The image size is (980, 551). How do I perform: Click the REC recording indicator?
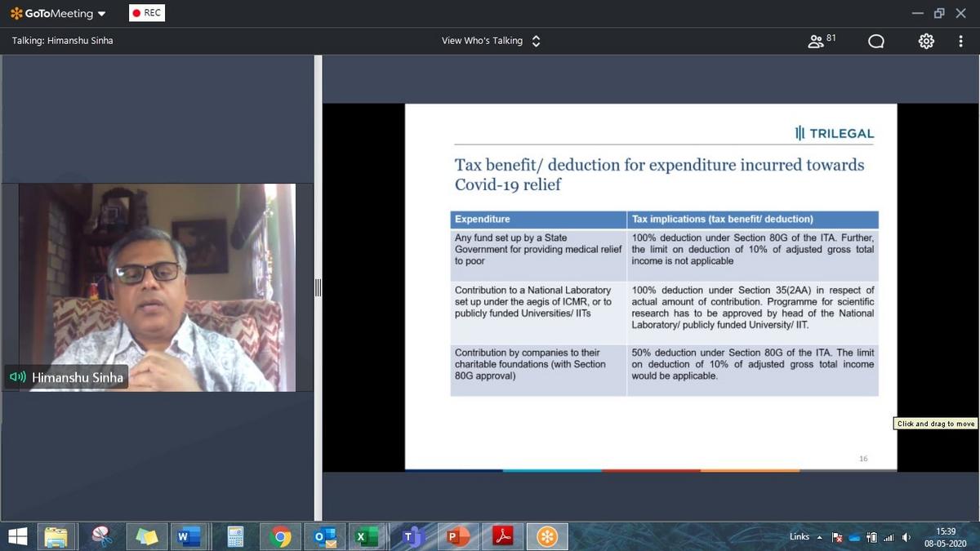(x=147, y=13)
